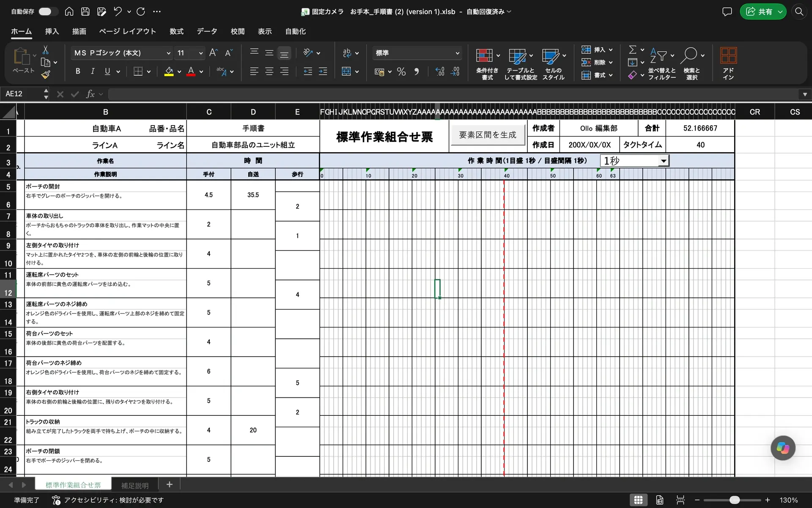Click the AutoSum sigma icon
The image size is (812, 508).
(632, 49)
